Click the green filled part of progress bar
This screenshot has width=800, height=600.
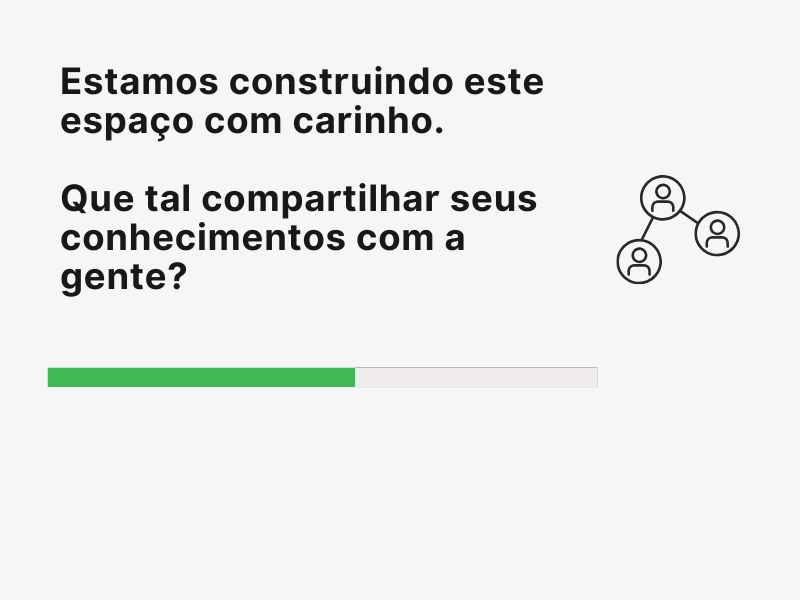[x=202, y=378]
